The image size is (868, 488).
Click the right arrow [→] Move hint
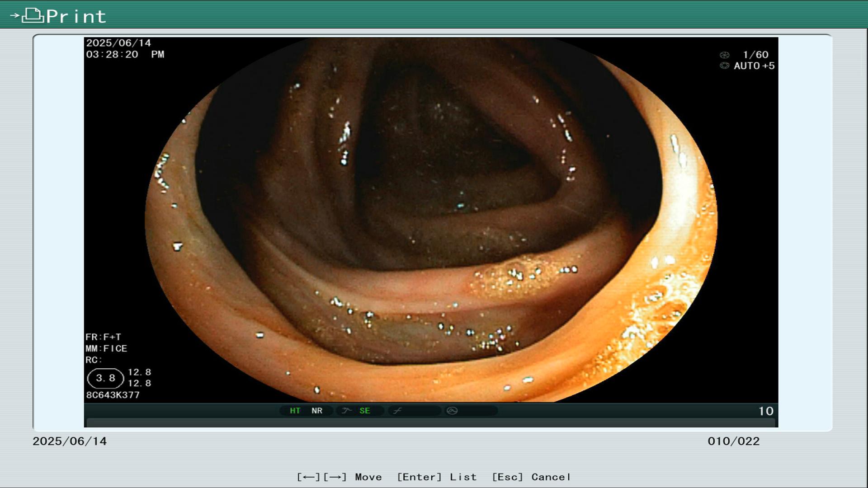(x=335, y=477)
